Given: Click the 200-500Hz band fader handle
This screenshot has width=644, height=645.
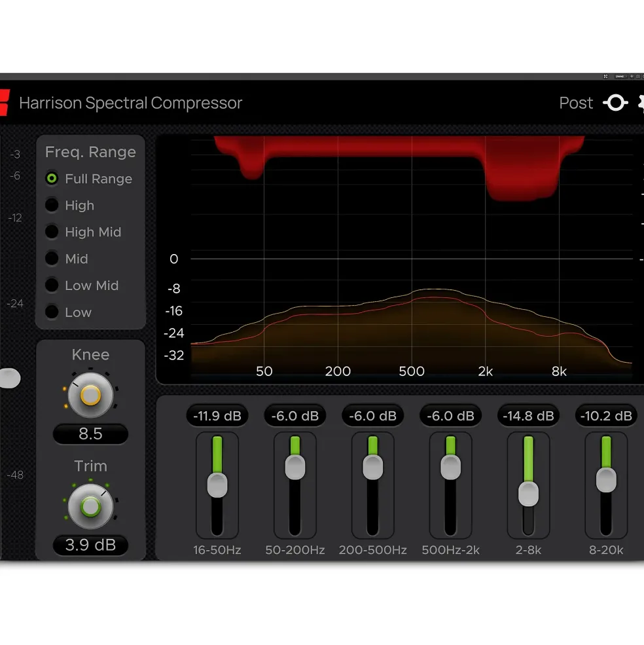Looking at the screenshot, I should tap(372, 468).
